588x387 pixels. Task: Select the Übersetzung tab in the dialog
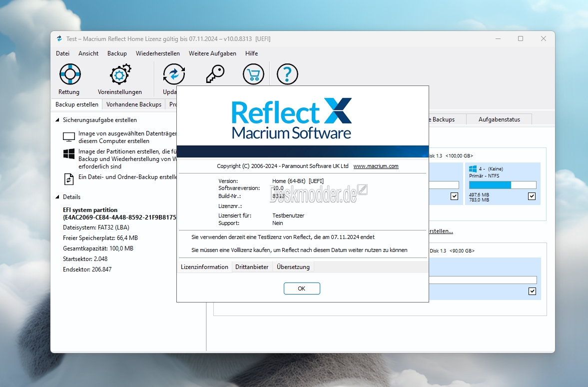(293, 267)
